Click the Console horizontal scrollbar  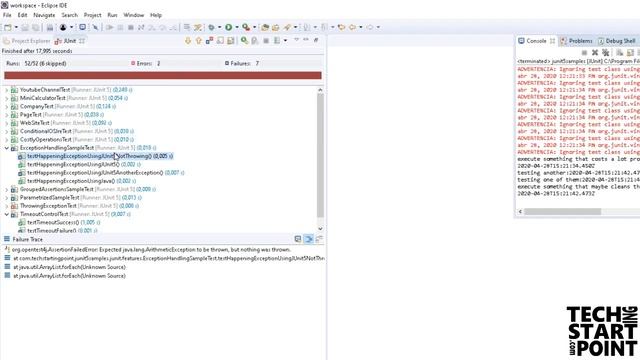coord(562,211)
